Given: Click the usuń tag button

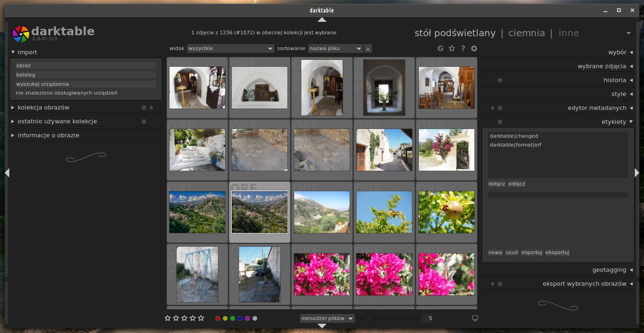Looking at the screenshot, I should pyautogui.click(x=512, y=252).
